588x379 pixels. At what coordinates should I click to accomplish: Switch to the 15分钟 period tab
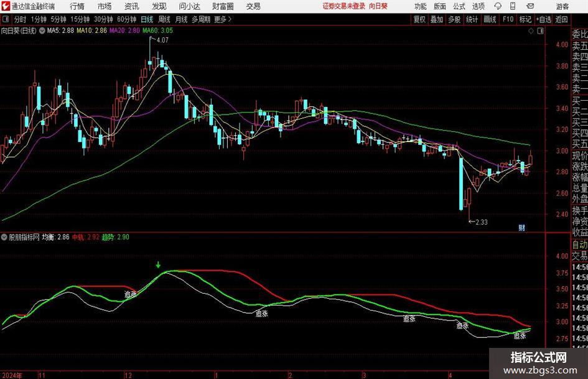[80, 19]
